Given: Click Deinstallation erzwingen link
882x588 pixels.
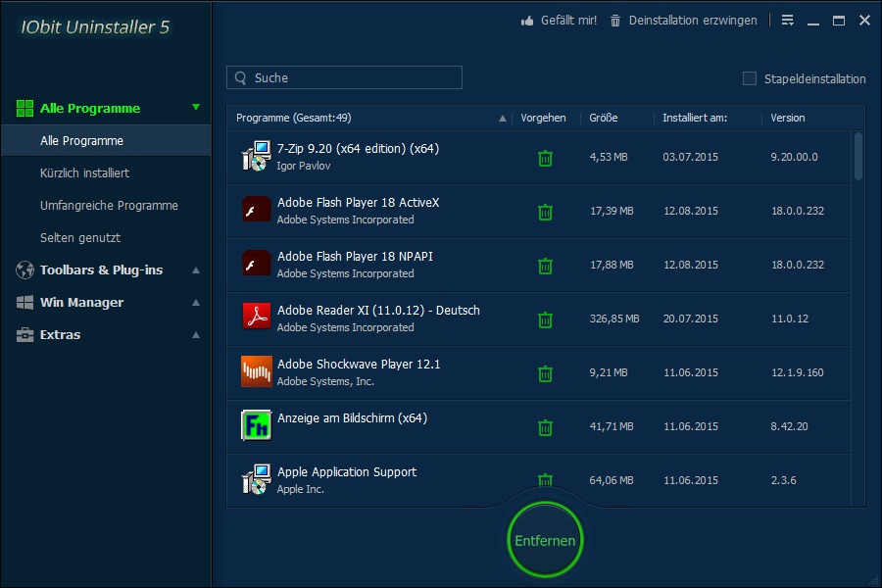Looking at the screenshot, I should point(693,21).
